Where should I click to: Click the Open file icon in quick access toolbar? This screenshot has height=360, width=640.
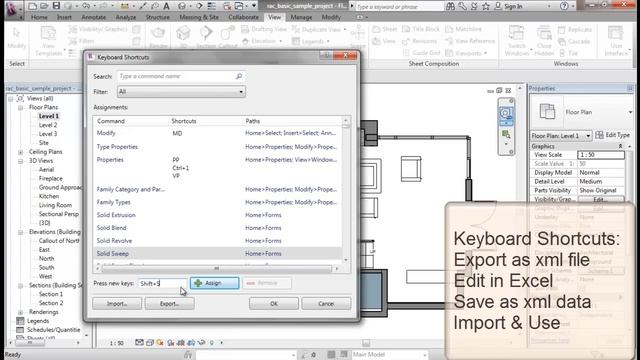[x=44, y=6]
